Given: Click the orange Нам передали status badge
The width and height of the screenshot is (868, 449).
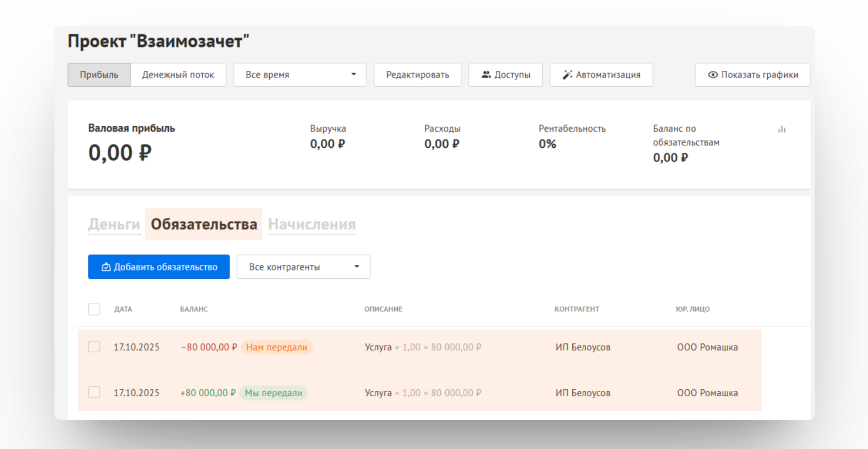Looking at the screenshot, I should click(277, 347).
